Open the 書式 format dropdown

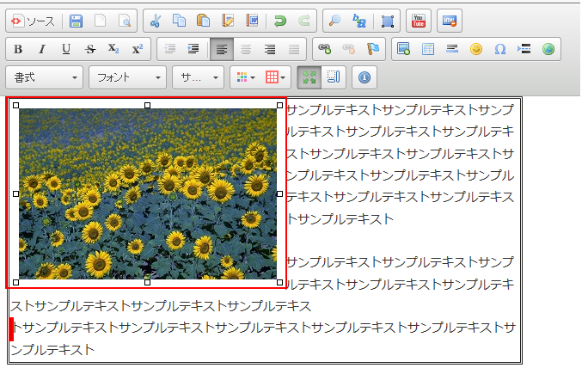(x=46, y=77)
